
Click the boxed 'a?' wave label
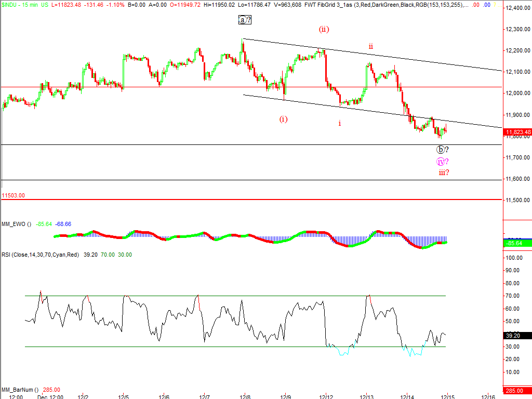click(245, 20)
